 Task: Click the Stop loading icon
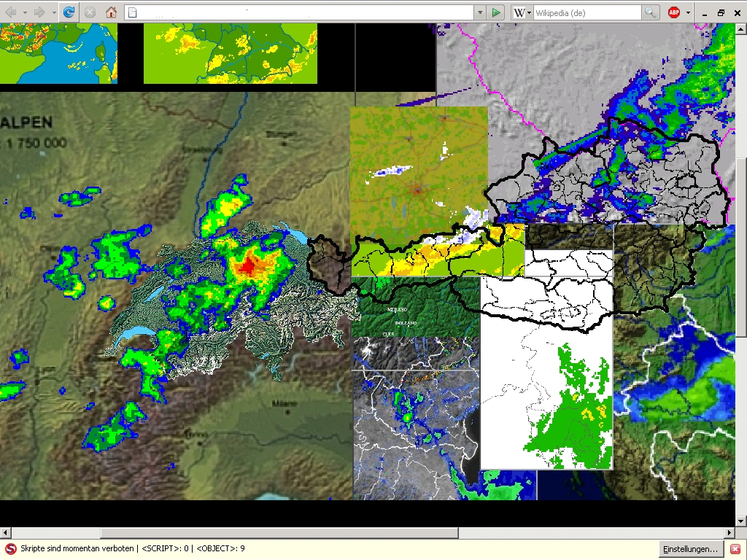click(90, 12)
